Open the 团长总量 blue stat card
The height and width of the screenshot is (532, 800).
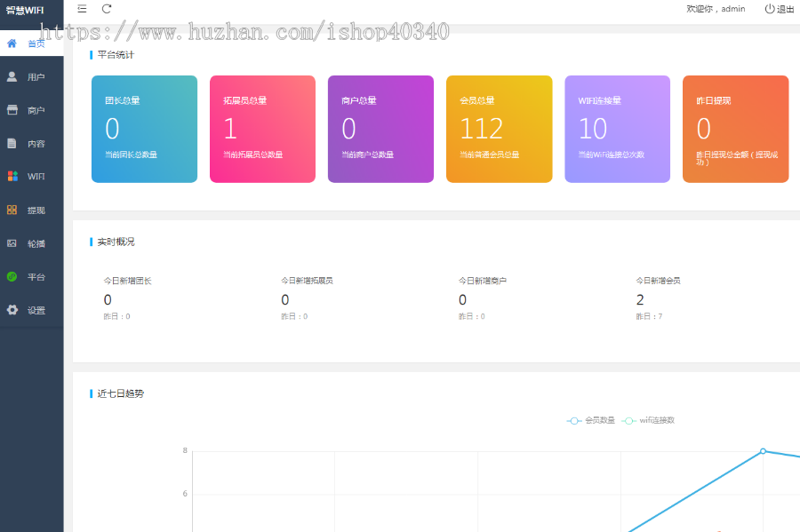144,129
